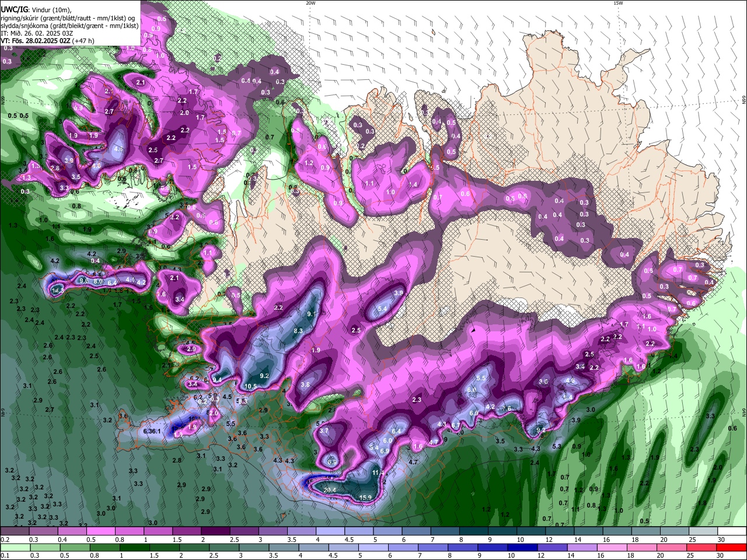Pick the palest green rain swatch between 0.1 and 0.3
This screenshot has height=560, width=747.
pos(15,547)
